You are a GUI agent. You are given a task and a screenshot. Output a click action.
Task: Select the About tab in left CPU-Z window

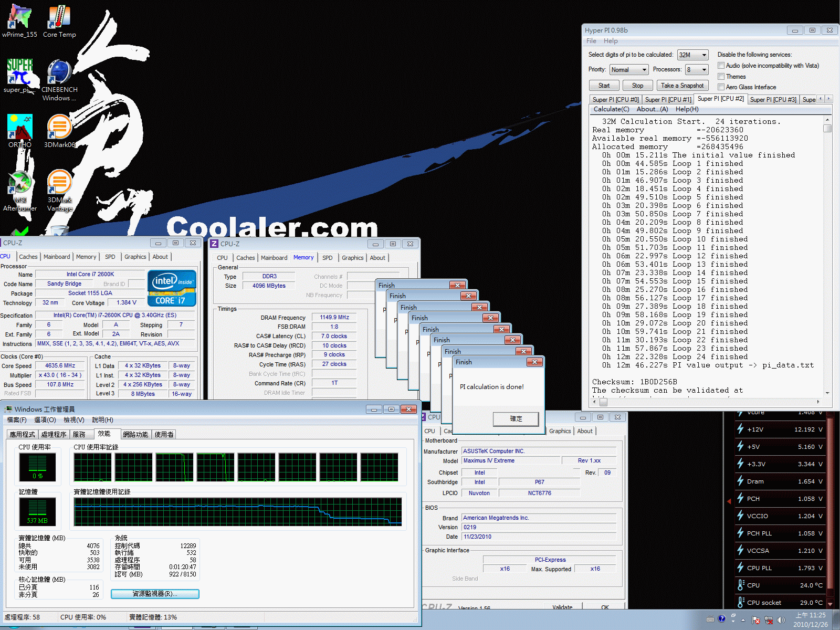(x=160, y=257)
